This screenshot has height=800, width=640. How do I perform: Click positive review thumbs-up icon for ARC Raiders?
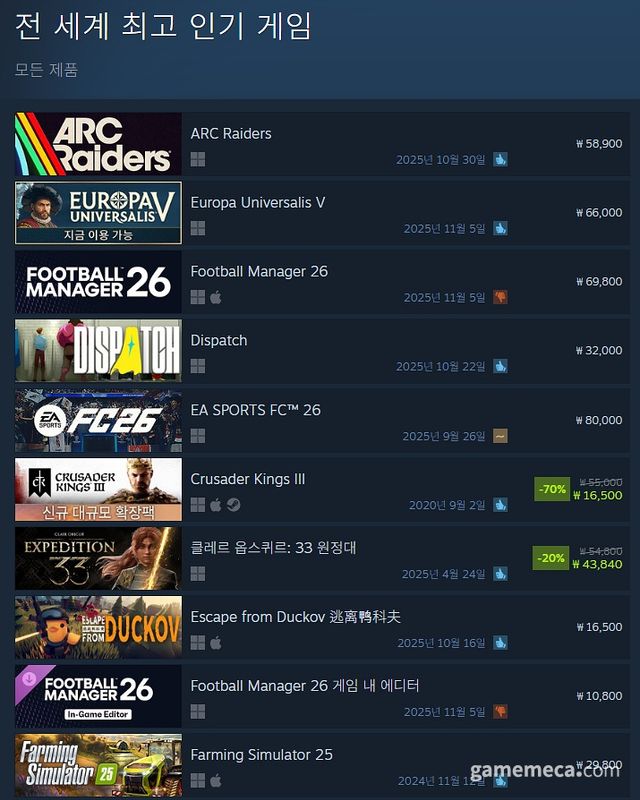pos(500,160)
